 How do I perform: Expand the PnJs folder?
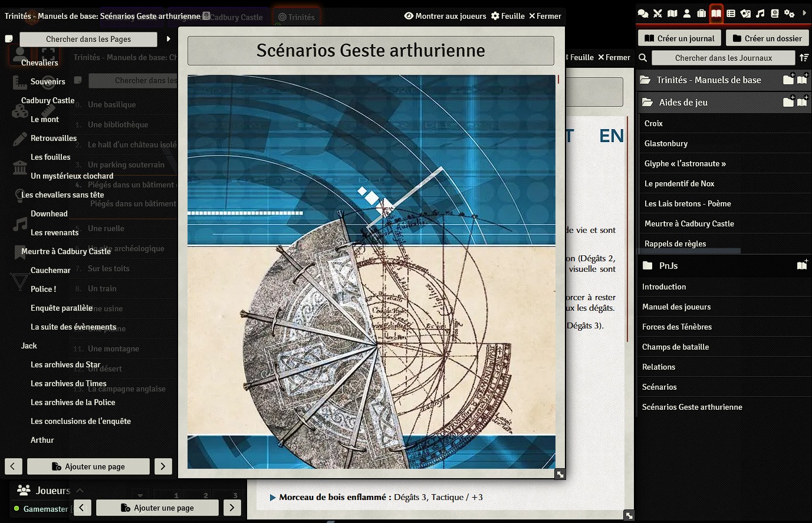click(x=668, y=266)
